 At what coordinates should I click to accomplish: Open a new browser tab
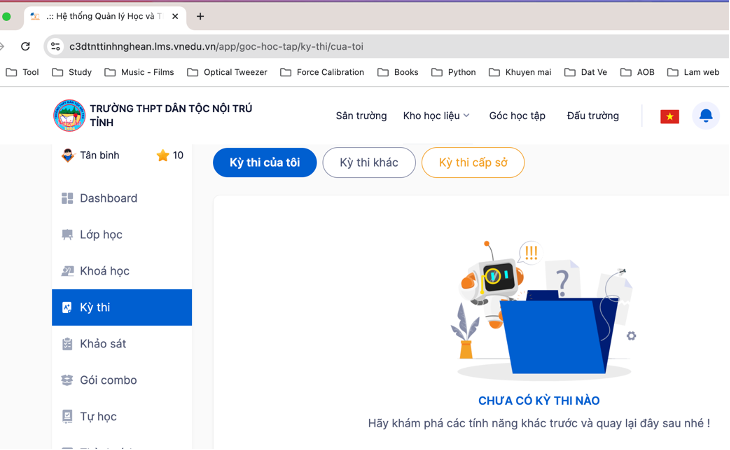coord(200,16)
